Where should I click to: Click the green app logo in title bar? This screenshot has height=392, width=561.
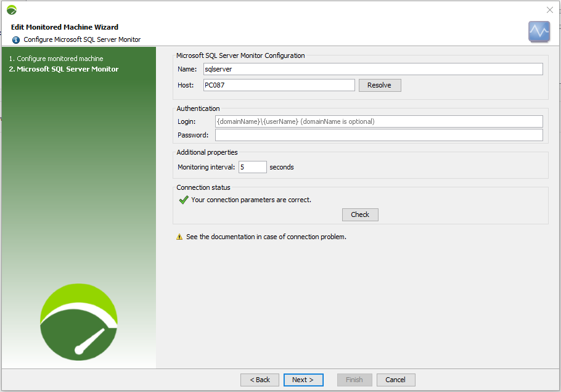(x=11, y=10)
